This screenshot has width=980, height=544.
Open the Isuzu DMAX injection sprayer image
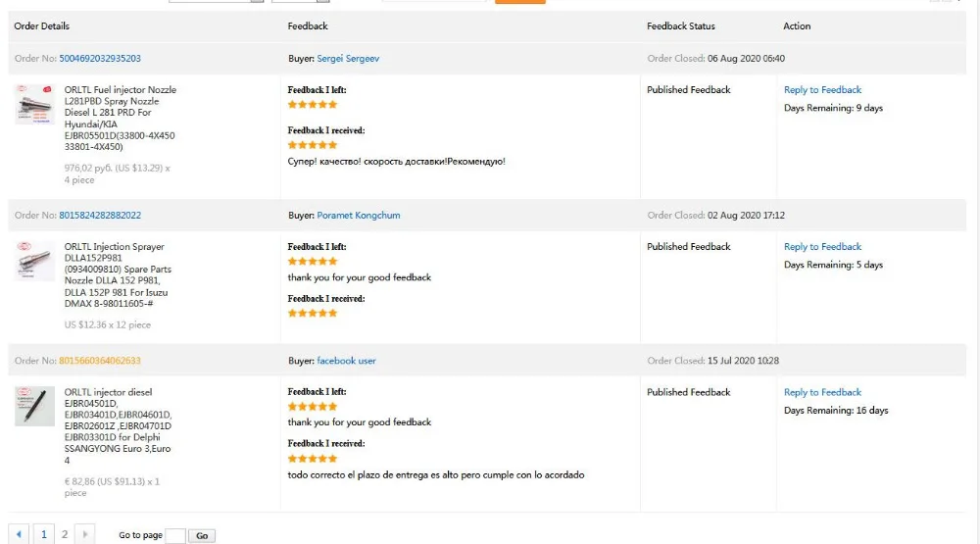click(34, 261)
